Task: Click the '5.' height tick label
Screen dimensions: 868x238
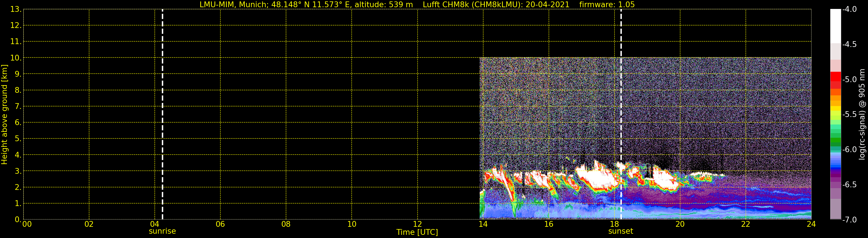Action: pyautogui.click(x=18, y=139)
